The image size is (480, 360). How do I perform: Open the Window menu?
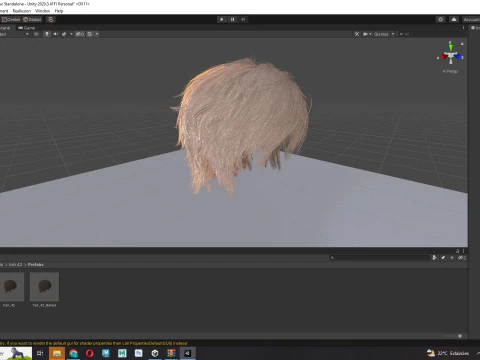(42, 11)
